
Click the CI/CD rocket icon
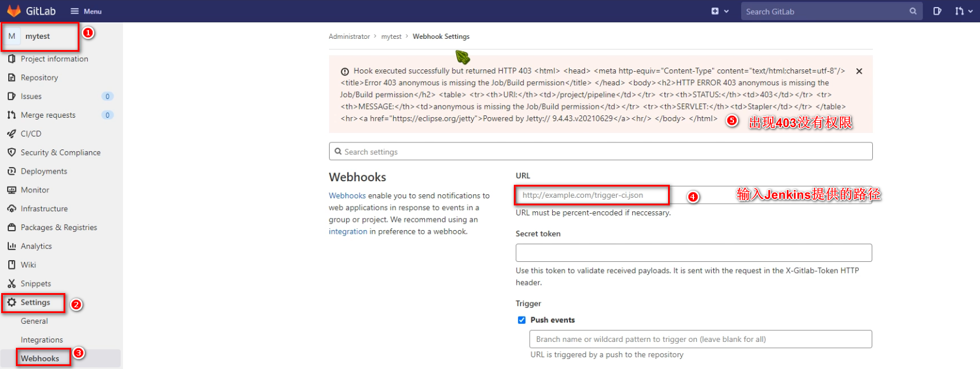[12, 134]
